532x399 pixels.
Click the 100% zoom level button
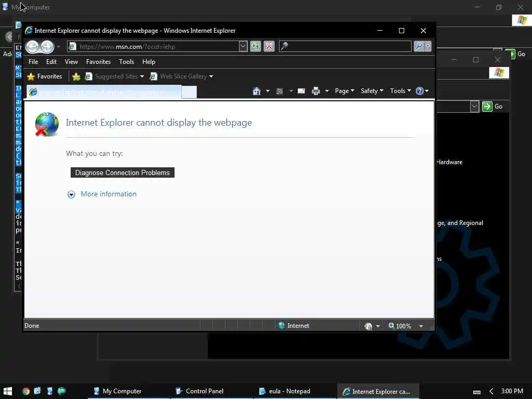(400, 326)
